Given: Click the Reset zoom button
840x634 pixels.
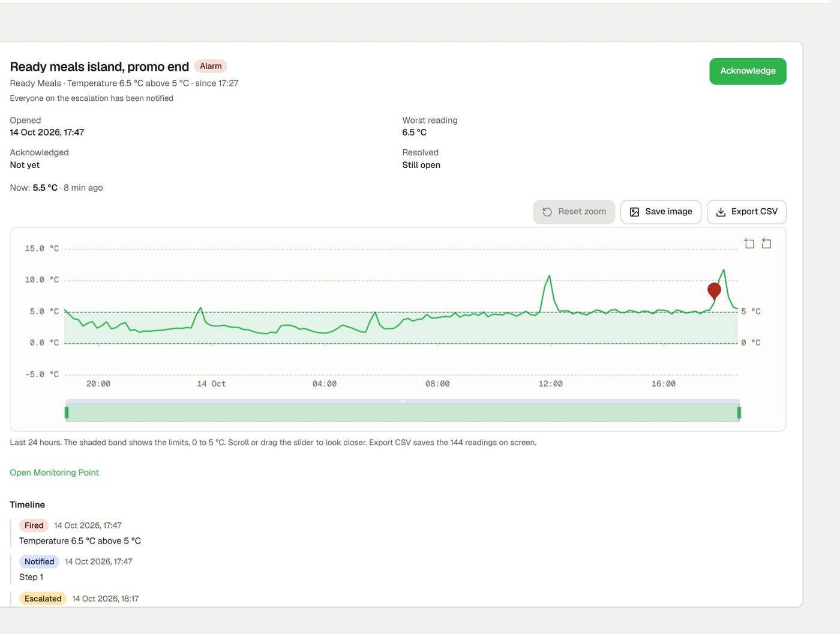Looking at the screenshot, I should pyautogui.click(x=574, y=212).
